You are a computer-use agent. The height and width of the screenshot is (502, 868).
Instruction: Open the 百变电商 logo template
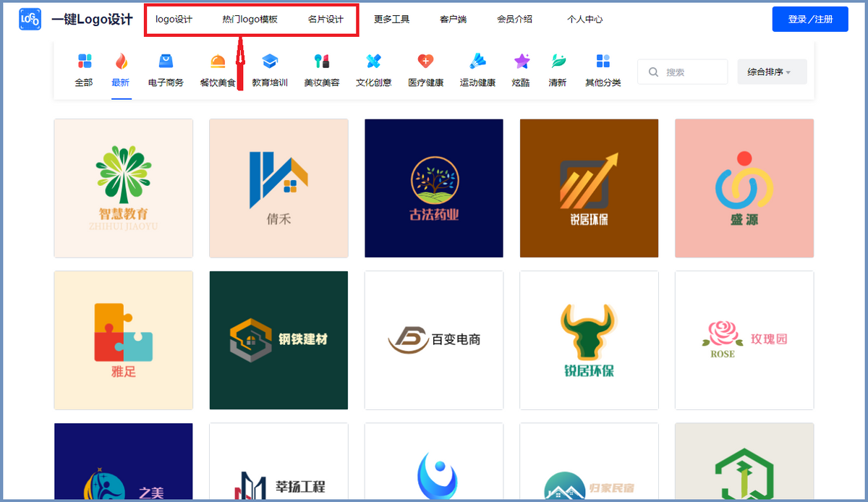coord(434,341)
